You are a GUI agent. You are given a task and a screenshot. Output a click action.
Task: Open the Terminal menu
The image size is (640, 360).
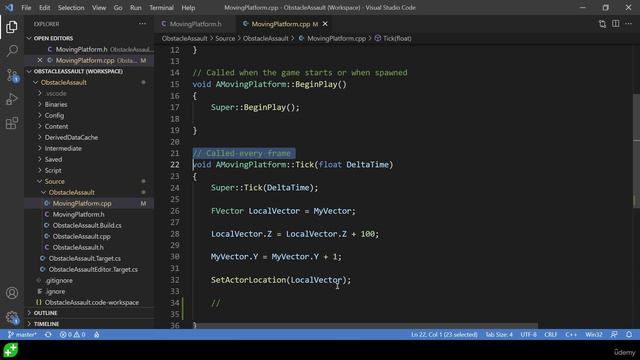pos(161,8)
